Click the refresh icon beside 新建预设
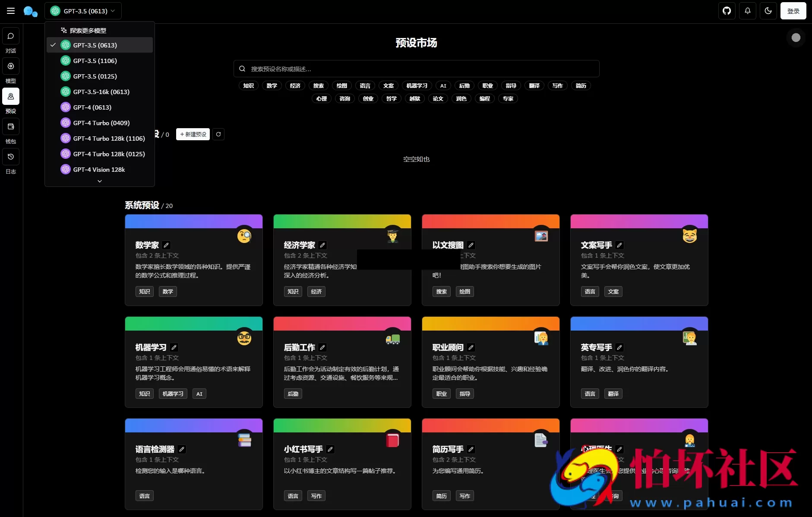Image resolution: width=812 pixels, height=517 pixels. click(219, 134)
